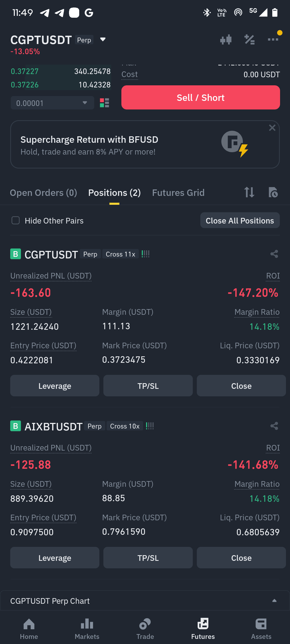Viewport: 290px width, 644px height.
Task: Share the CGPTUSDT position
Action: point(274,254)
